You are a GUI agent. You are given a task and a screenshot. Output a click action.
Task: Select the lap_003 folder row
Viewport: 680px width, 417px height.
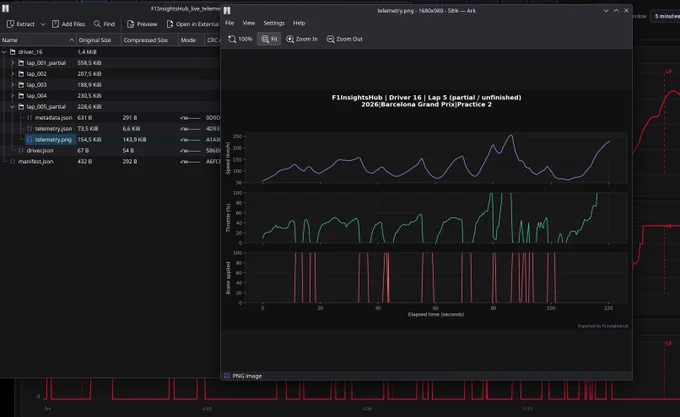[x=110, y=85]
